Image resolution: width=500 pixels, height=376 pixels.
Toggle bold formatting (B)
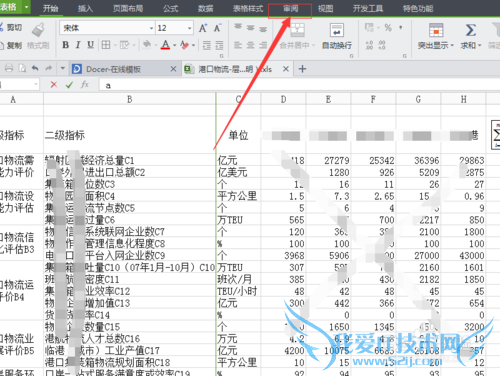coord(66,45)
